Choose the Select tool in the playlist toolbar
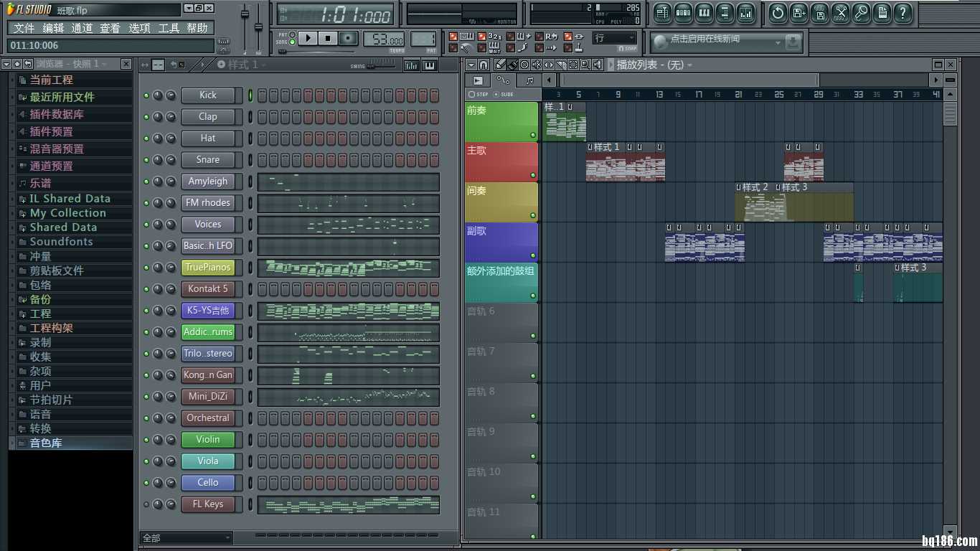This screenshot has height=551, width=980. coord(573,65)
